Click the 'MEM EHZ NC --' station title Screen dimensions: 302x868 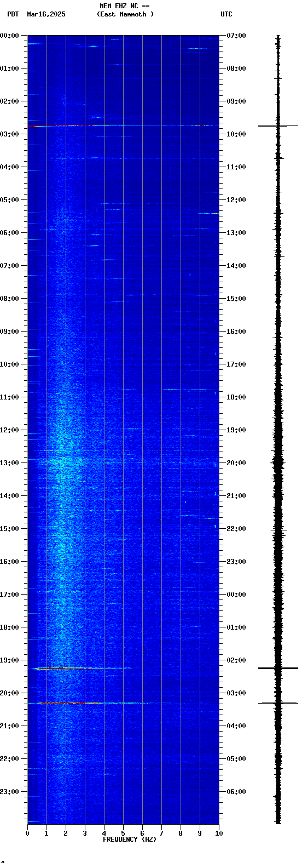[x=125, y=6]
